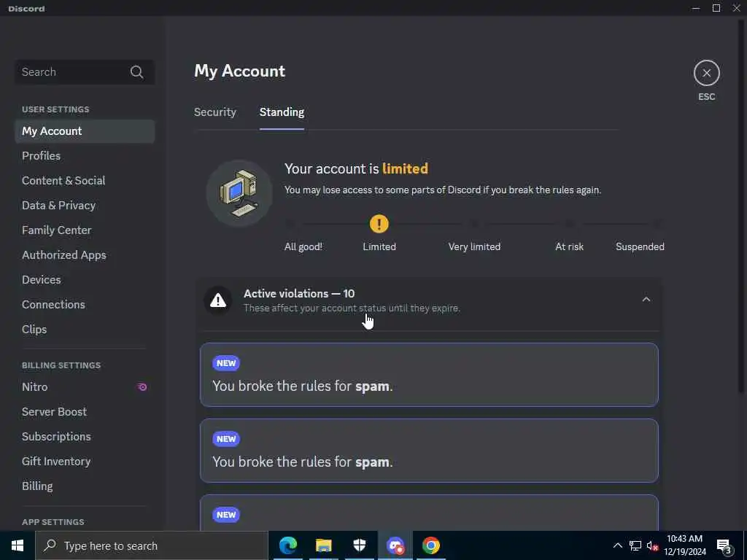Open Subscriptions settings
Image resolution: width=747 pixels, height=560 pixels.
[x=85, y=436]
